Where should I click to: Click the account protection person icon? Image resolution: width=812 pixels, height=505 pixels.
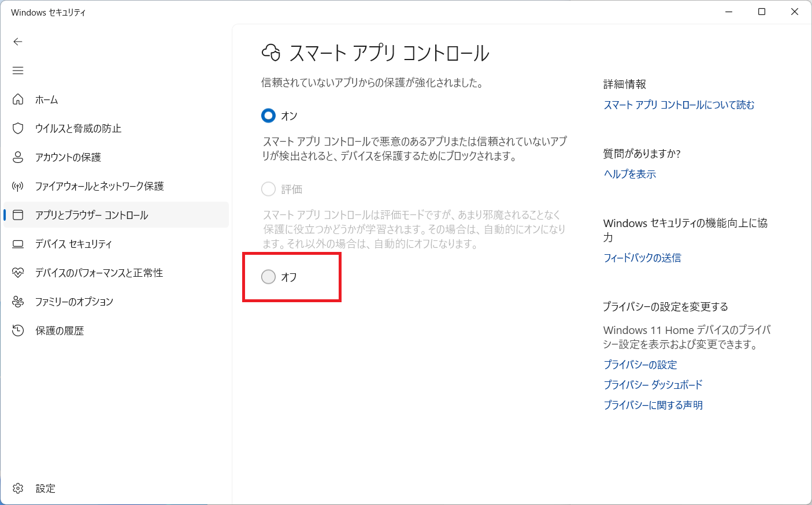point(18,157)
